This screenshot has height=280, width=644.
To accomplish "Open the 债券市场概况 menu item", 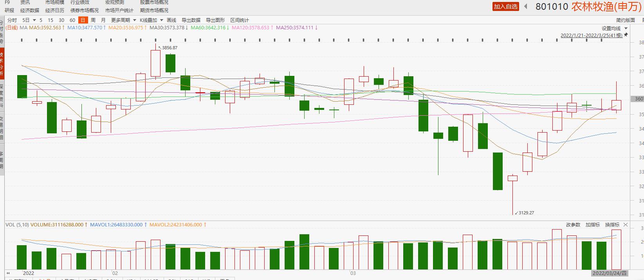I will point(85,11).
